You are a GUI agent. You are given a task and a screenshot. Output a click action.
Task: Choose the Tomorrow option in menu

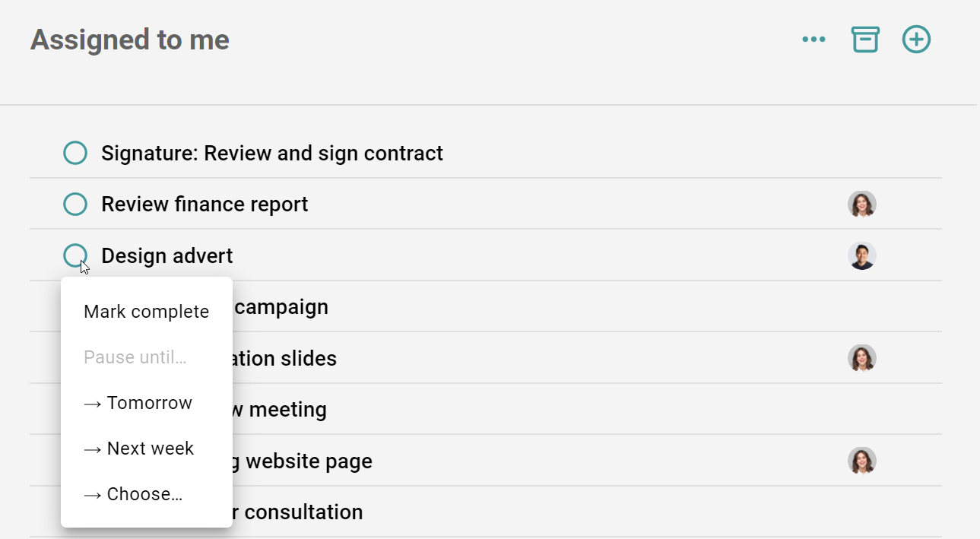click(138, 403)
